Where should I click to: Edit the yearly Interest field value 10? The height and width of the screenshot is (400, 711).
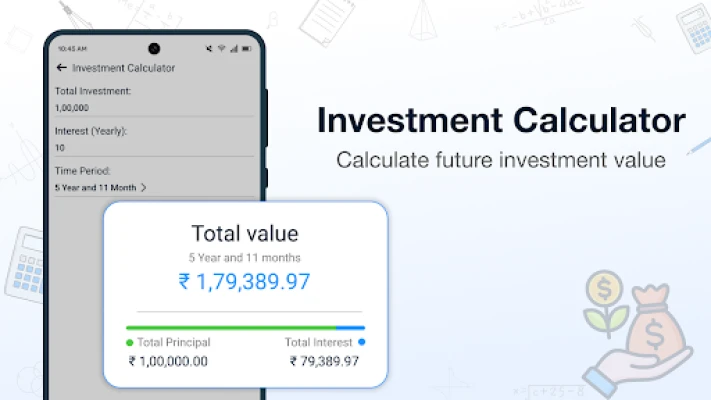coord(60,147)
